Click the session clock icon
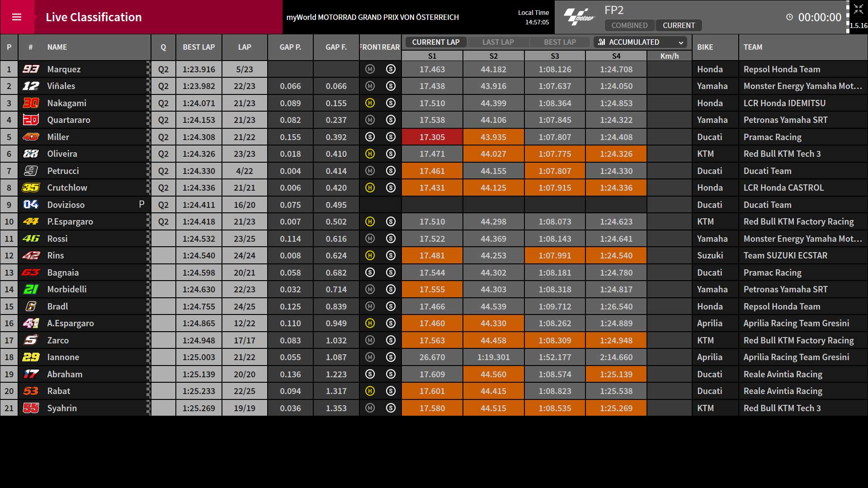The height and width of the screenshot is (488, 868). point(789,17)
